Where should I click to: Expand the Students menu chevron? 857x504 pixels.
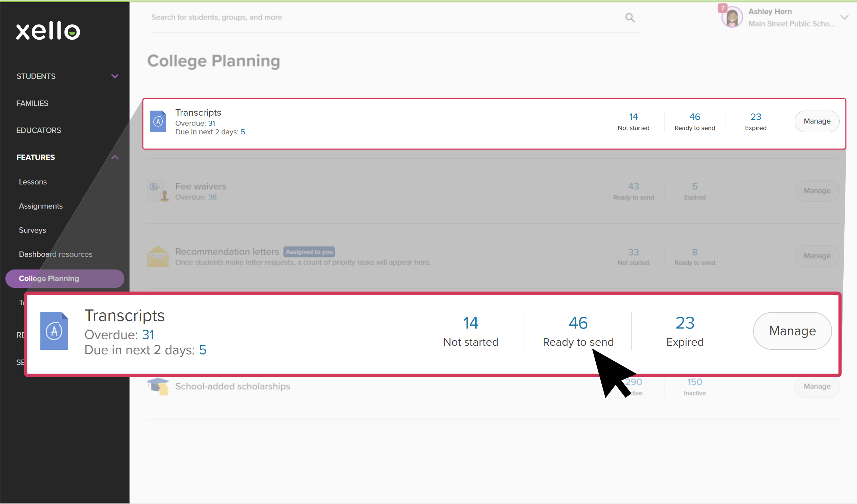[115, 76]
